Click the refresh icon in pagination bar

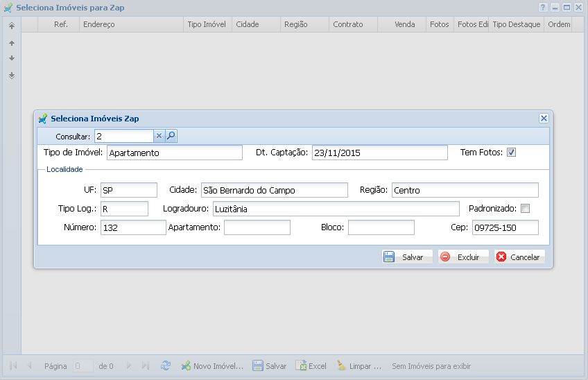166,365
